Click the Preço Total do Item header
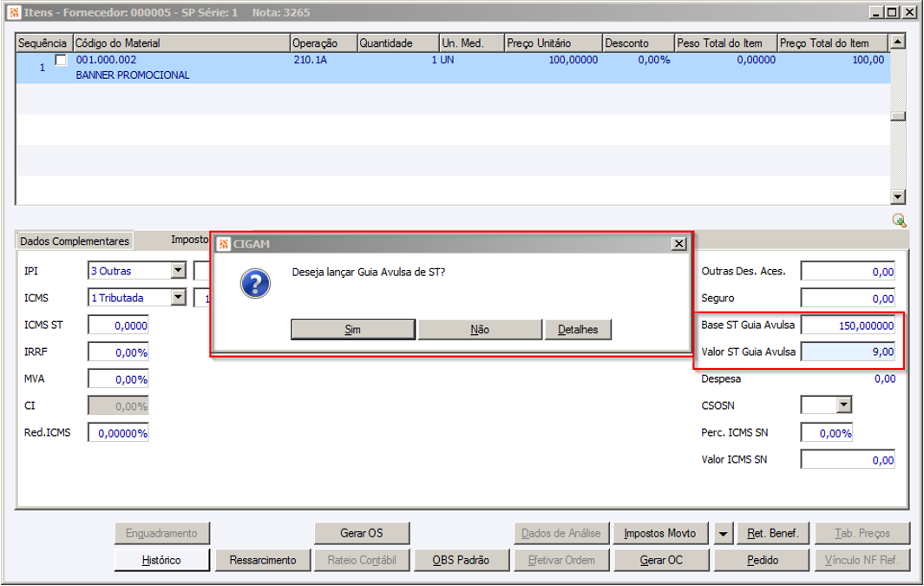The height and width of the screenshot is (586, 924). click(832, 43)
